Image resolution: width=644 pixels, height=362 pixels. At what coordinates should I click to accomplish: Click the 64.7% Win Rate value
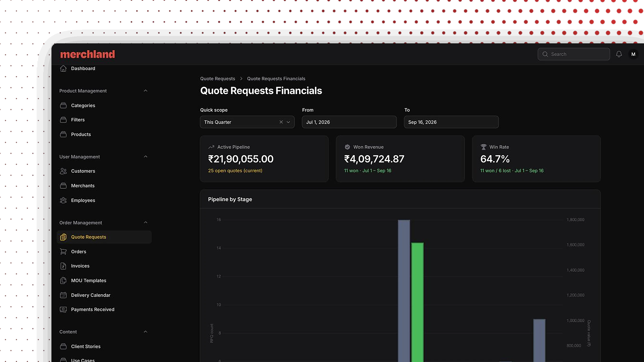(x=495, y=159)
